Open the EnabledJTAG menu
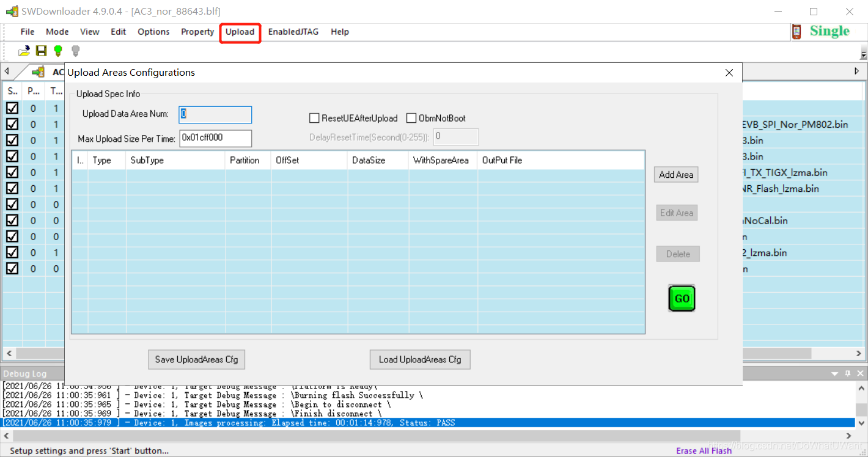Image resolution: width=868 pixels, height=457 pixels. [x=293, y=32]
